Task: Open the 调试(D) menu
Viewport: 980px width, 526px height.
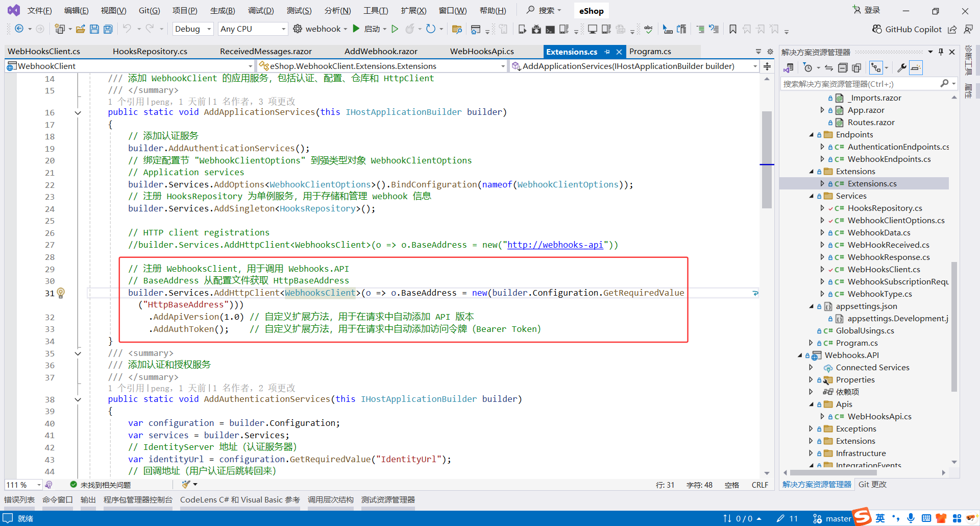Action: (x=261, y=11)
